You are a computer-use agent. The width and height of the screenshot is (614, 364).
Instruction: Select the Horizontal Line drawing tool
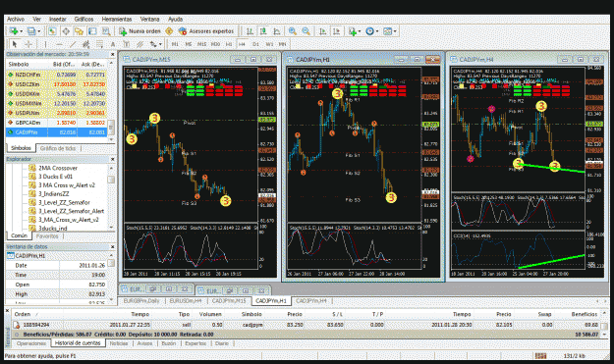(x=59, y=44)
